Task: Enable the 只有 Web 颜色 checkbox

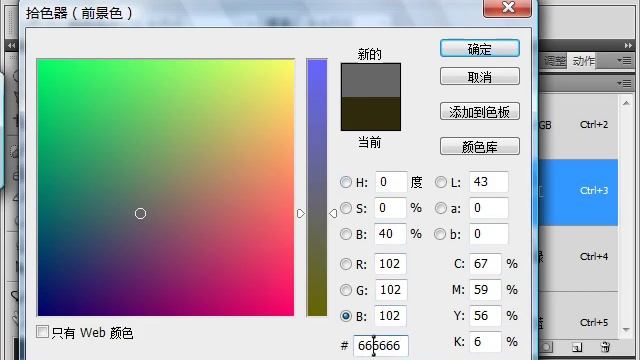Action: pyautogui.click(x=42, y=331)
